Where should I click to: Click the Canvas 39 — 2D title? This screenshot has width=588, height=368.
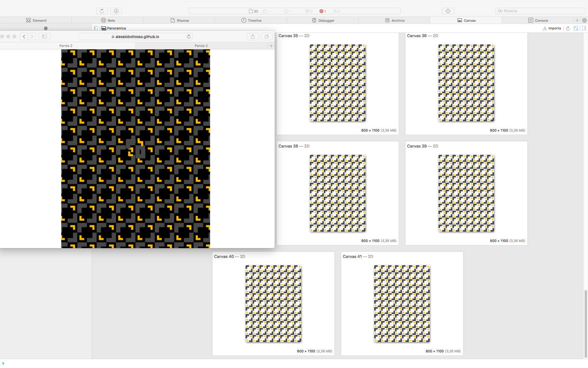point(422,146)
